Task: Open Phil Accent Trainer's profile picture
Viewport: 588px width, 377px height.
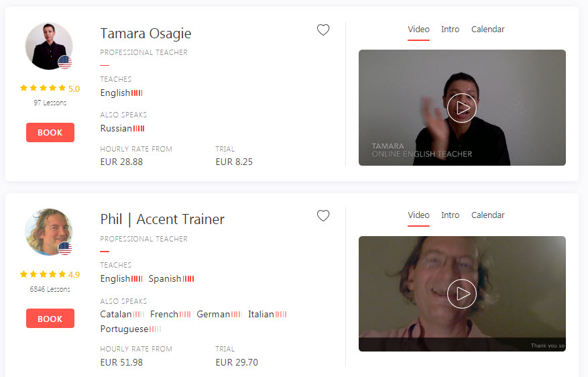Action: point(49,232)
